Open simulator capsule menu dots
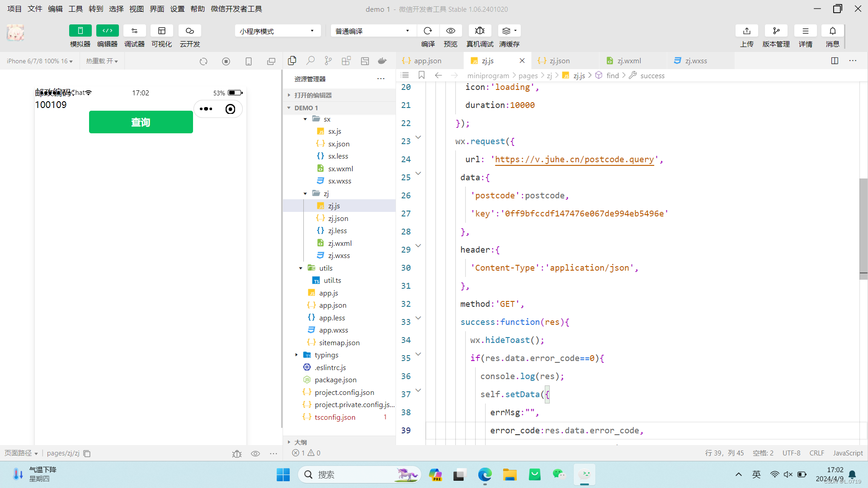868x488 pixels. point(206,109)
